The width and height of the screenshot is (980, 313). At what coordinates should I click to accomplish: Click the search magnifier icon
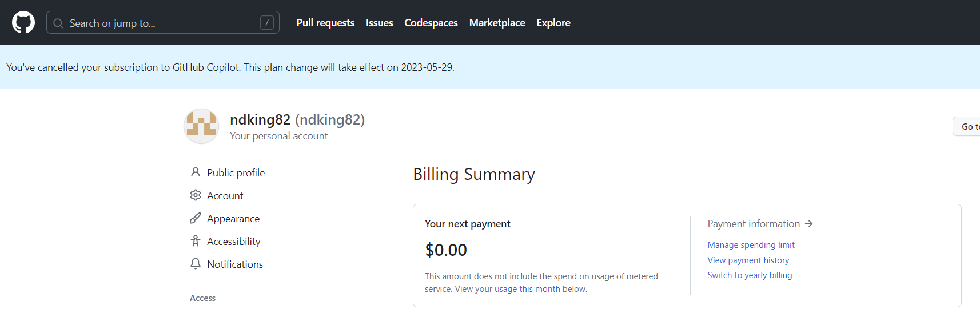click(x=58, y=23)
